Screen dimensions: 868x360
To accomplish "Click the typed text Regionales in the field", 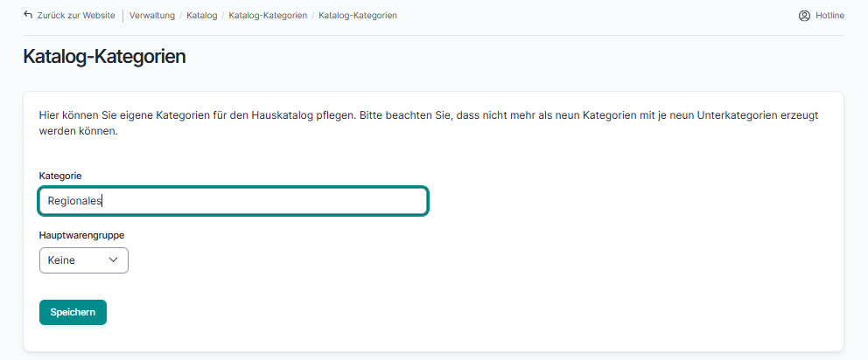I will tap(74, 201).
